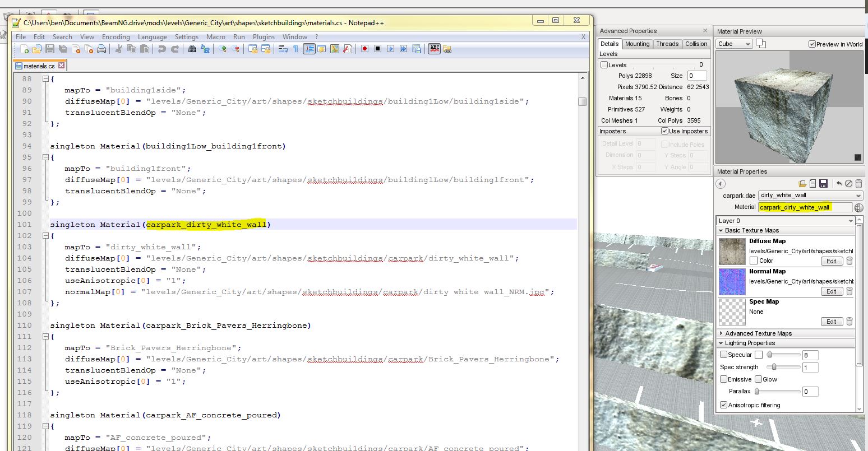Play back the recorded macro
Viewport: 868px width, 451px height.
(x=390, y=49)
